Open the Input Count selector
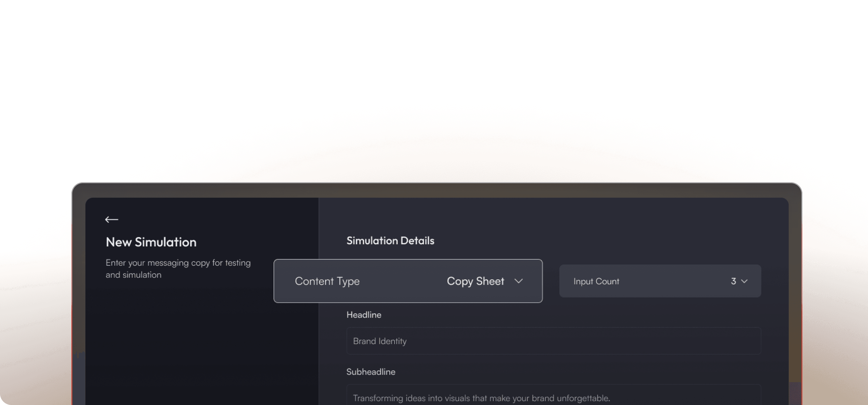 coord(660,281)
